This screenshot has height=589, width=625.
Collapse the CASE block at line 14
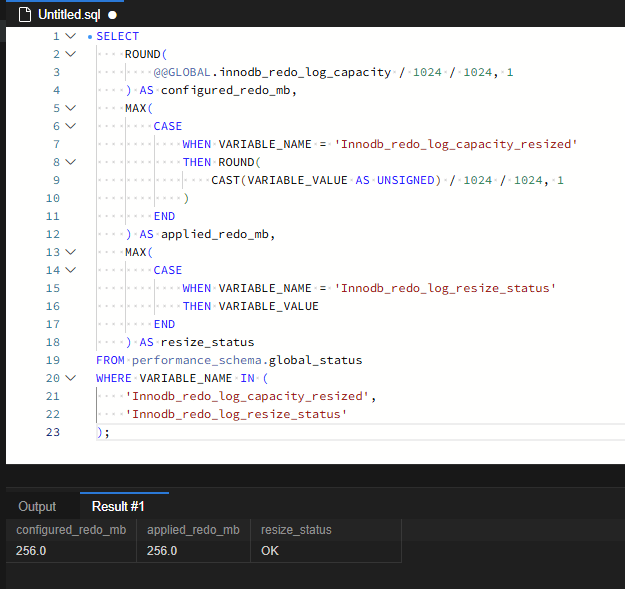pos(71,270)
